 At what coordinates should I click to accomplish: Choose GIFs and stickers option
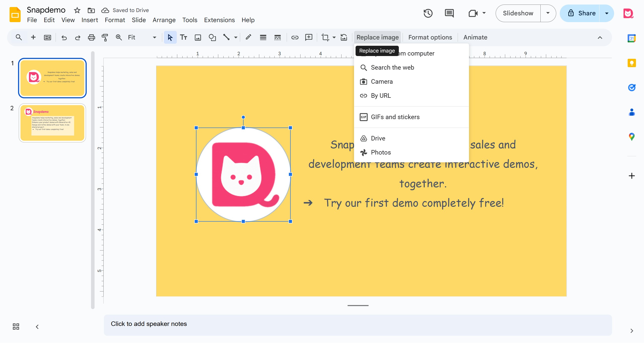(411, 117)
